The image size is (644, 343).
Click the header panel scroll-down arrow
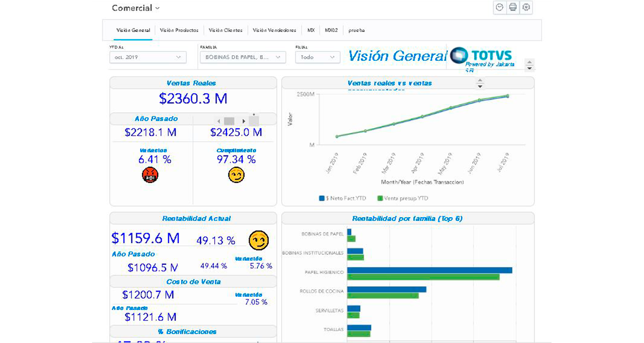click(530, 68)
